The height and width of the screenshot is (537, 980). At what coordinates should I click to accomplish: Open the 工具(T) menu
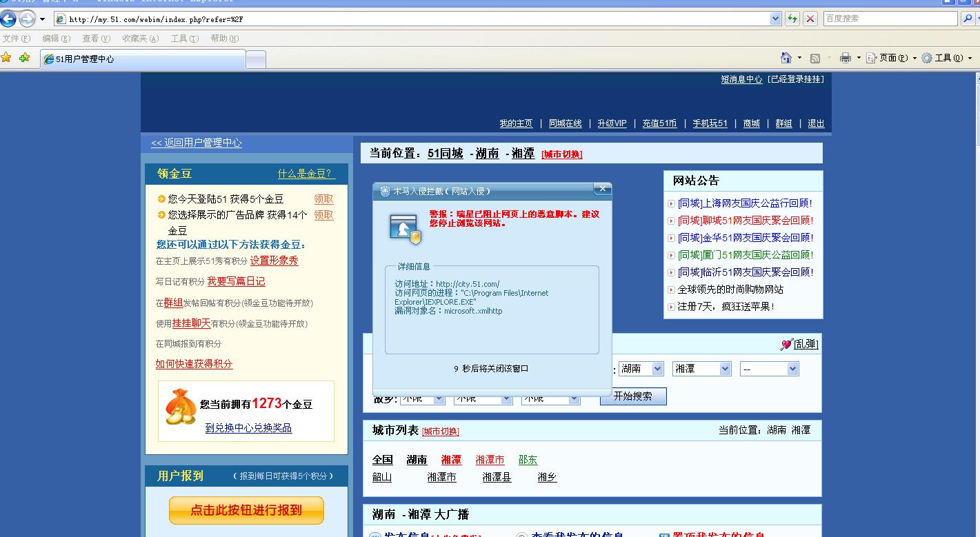[x=185, y=39]
